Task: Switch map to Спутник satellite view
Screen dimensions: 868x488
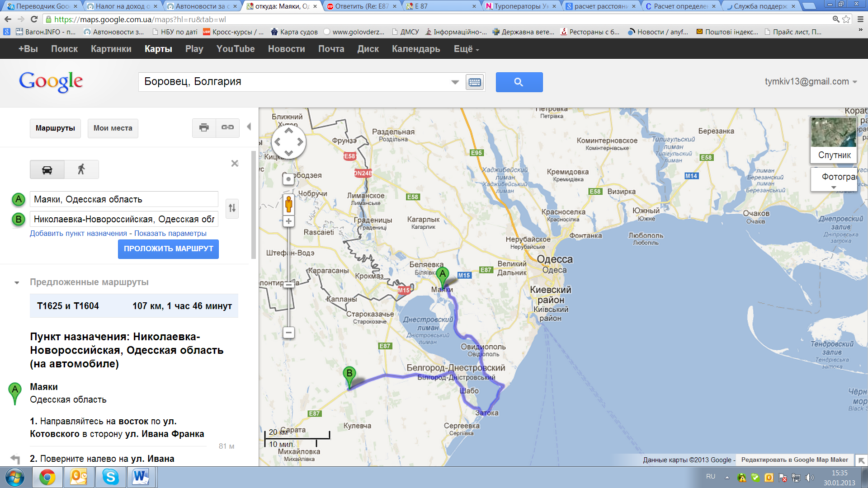Action: 834,140
